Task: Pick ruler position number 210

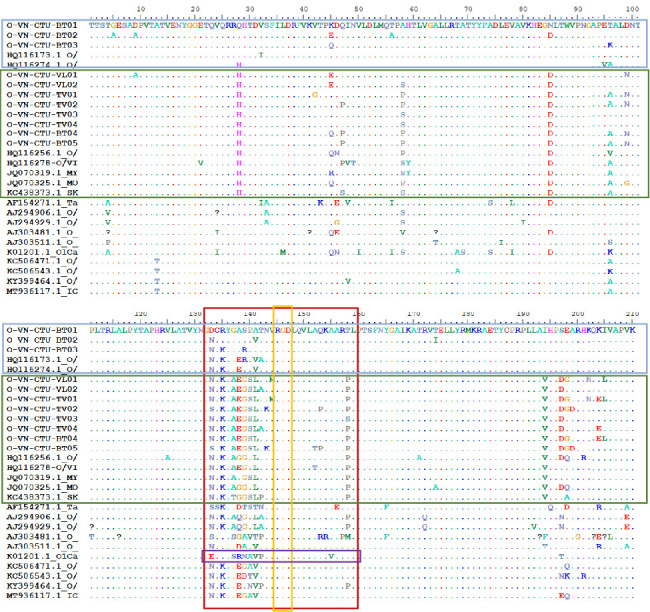Action: pos(632,314)
